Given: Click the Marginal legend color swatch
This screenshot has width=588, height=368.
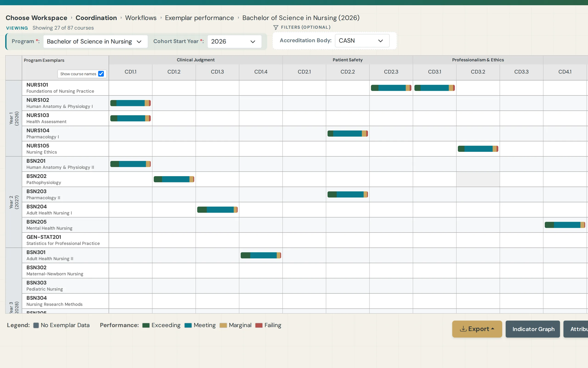Looking at the screenshot, I should 223,325.
